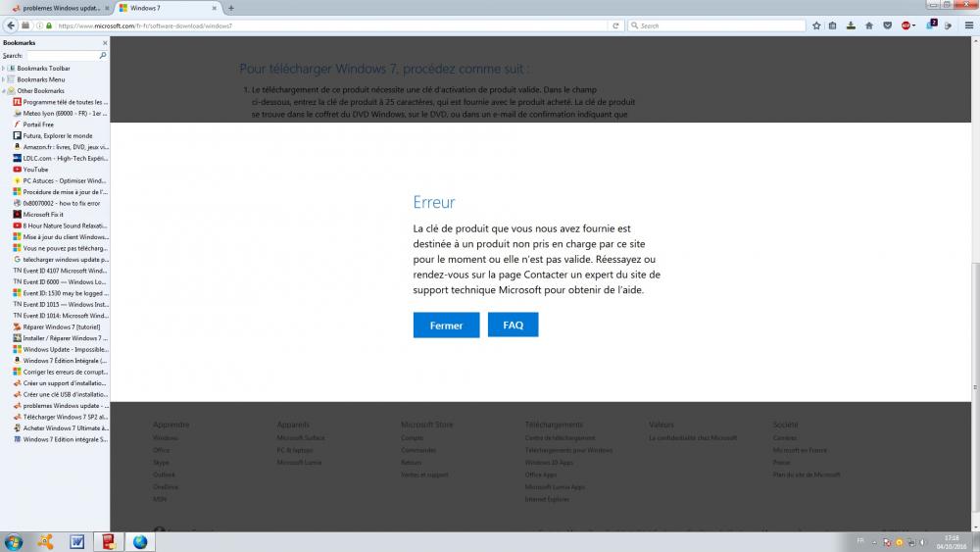This screenshot has width=980, height=552.
Task: Open the Firefox hamburger menu
Action: pyautogui.click(x=969, y=25)
